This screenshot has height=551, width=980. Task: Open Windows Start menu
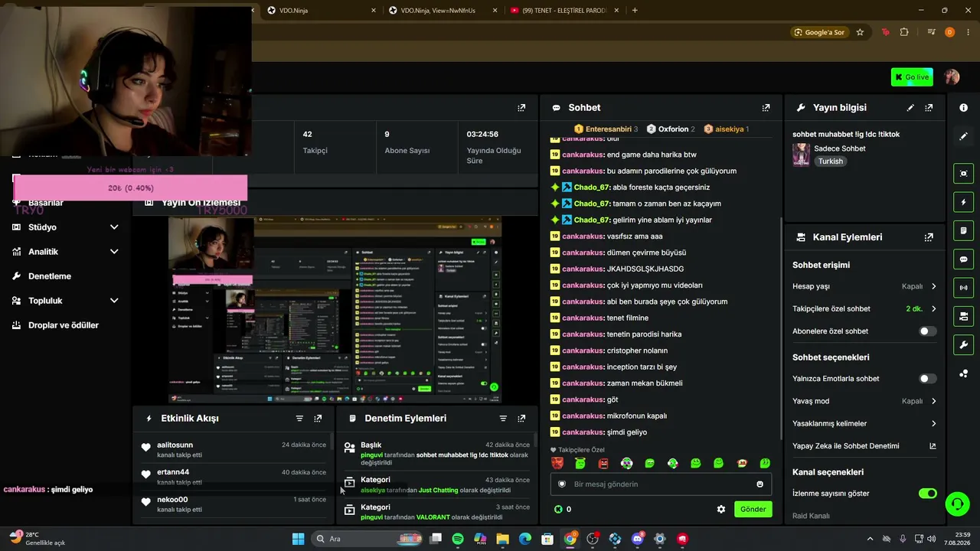(298, 539)
